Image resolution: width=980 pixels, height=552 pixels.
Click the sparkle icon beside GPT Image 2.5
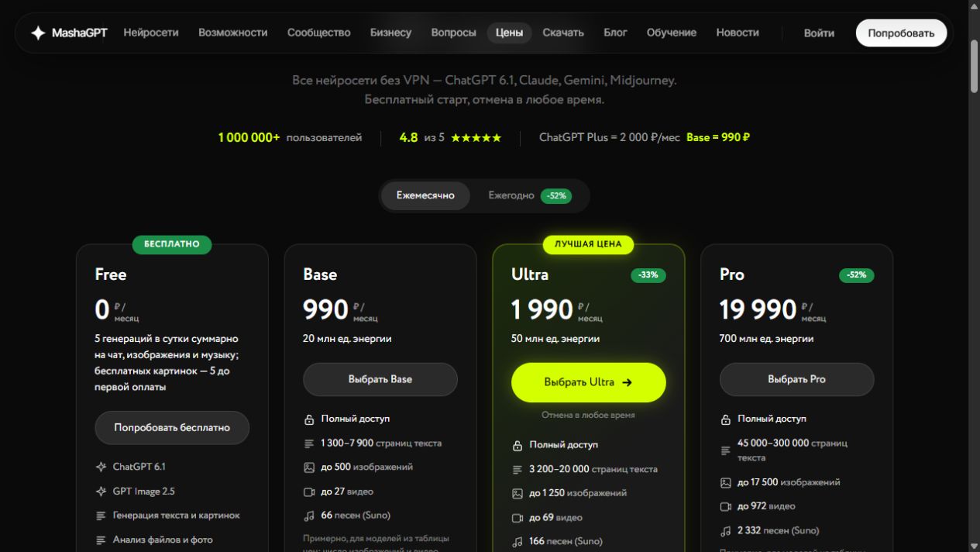[101, 492]
